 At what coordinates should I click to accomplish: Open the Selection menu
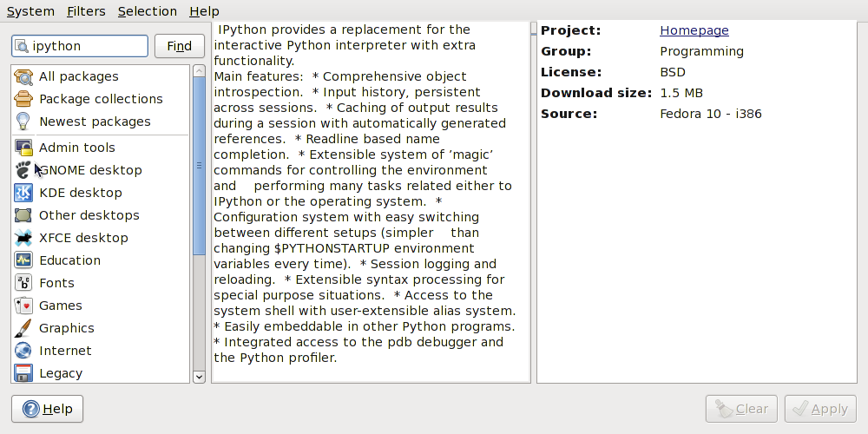pos(148,11)
